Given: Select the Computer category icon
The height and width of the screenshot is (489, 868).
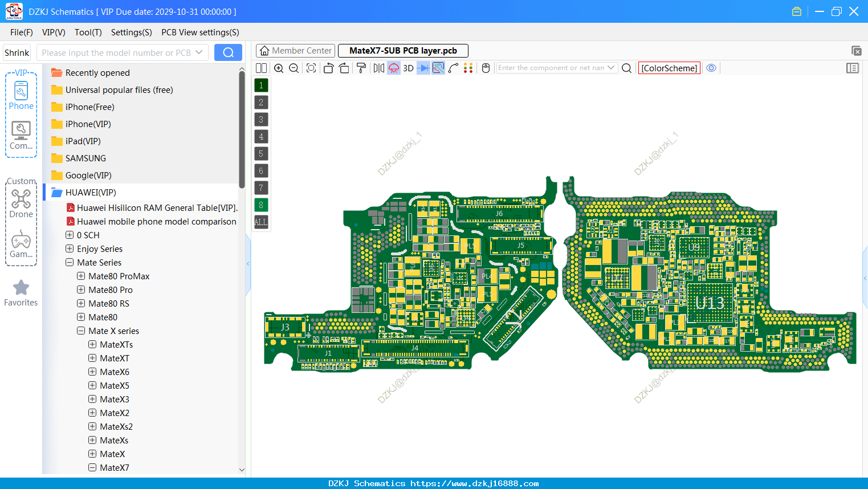Looking at the screenshot, I should pos(21,136).
